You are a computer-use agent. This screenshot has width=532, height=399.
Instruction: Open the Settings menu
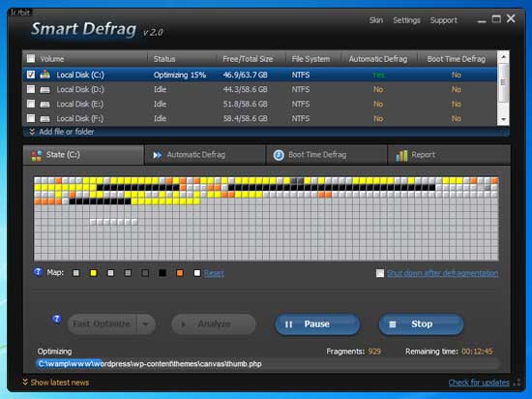click(406, 20)
